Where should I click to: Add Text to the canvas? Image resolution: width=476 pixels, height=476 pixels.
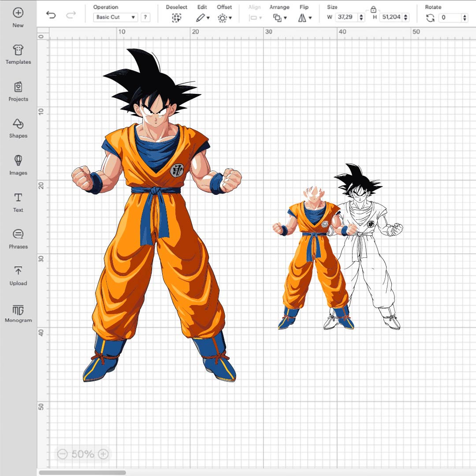pos(18,202)
